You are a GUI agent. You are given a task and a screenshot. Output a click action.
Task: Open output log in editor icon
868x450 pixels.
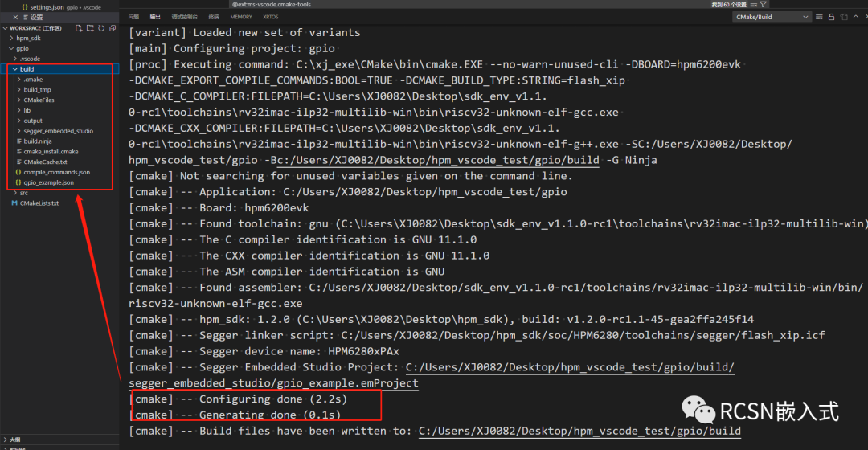[x=844, y=17]
